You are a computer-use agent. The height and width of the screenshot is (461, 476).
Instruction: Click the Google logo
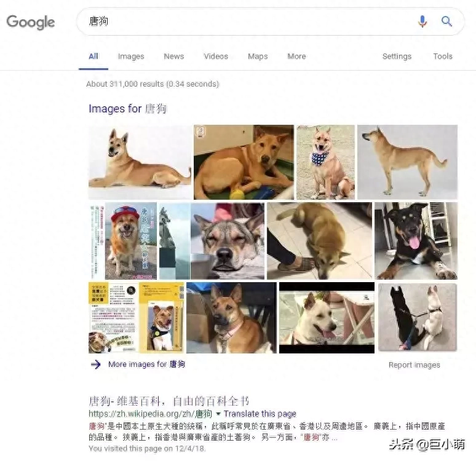click(x=31, y=22)
